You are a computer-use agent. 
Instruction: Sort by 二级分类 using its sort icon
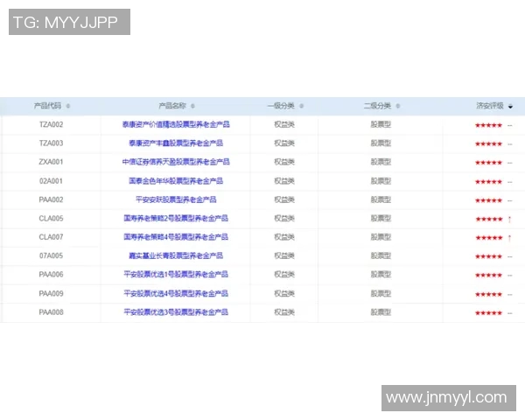point(398,106)
